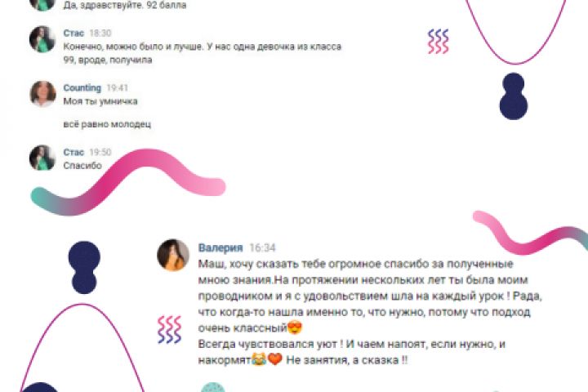This screenshot has width=588, height=392.
Task: Open Валерия's round avatar photo
Action: [x=173, y=255]
